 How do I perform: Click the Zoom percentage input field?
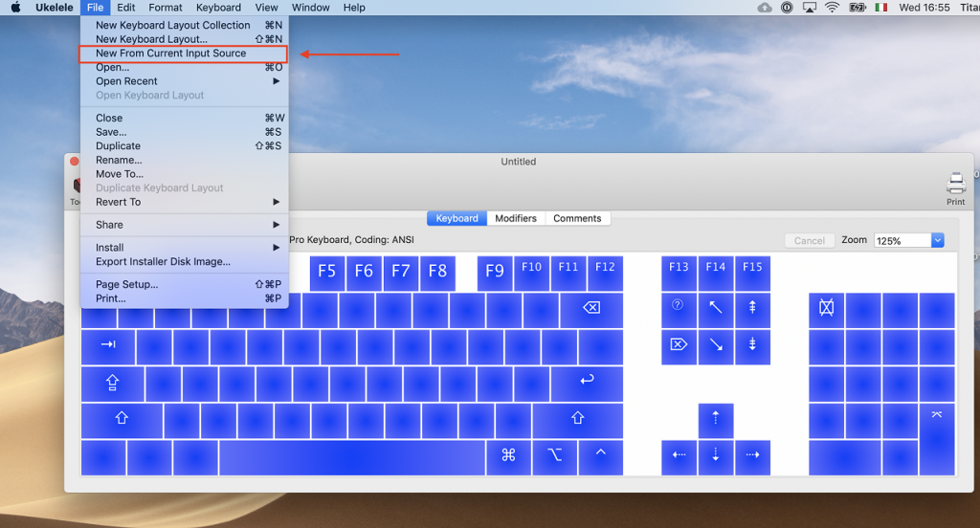903,241
